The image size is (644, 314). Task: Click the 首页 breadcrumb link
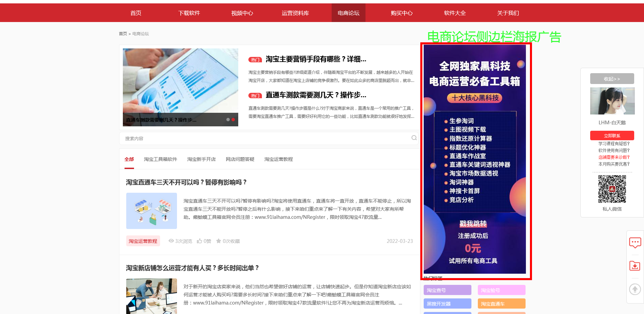tap(123, 34)
